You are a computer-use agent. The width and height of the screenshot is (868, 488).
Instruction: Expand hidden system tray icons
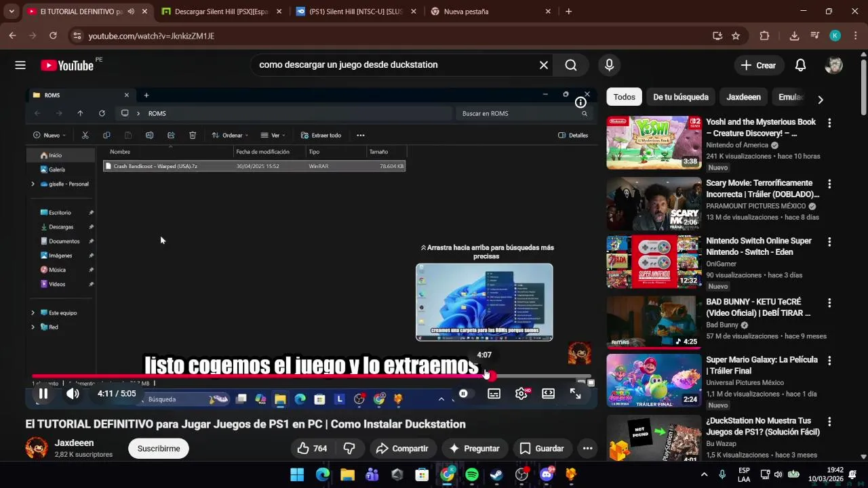[x=704, y=474]
